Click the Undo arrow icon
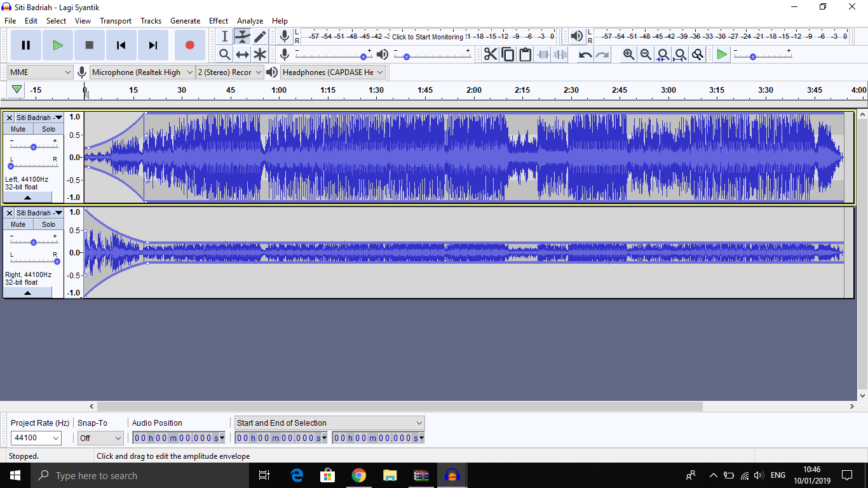 (x=585, y=55)
